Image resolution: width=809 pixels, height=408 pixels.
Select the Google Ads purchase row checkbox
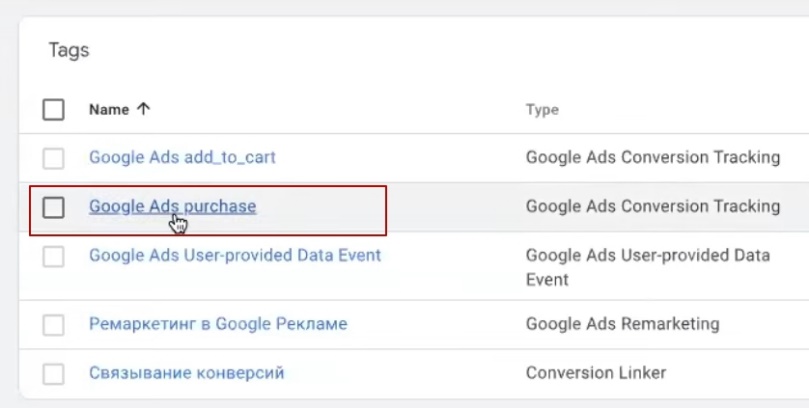coord(54,207)
